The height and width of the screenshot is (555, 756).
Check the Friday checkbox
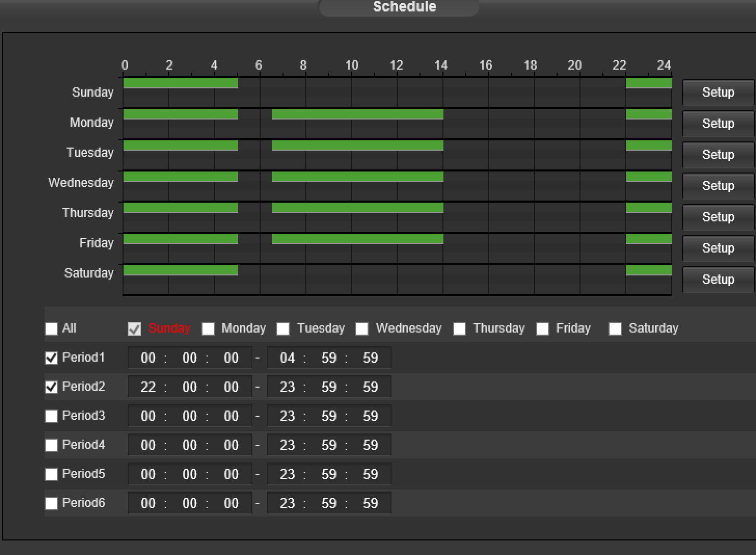click(543, 329)
